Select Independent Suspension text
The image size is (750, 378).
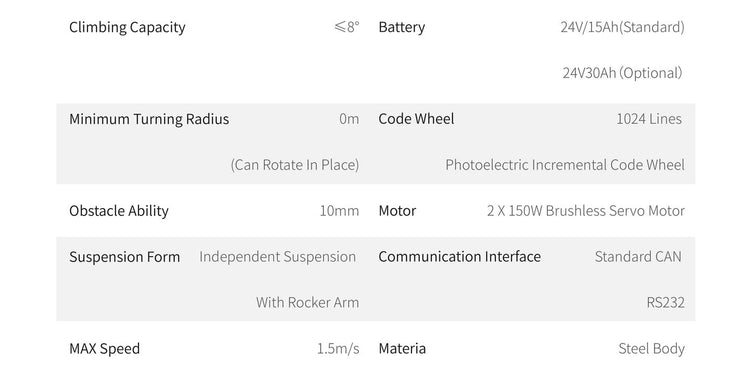277,257
